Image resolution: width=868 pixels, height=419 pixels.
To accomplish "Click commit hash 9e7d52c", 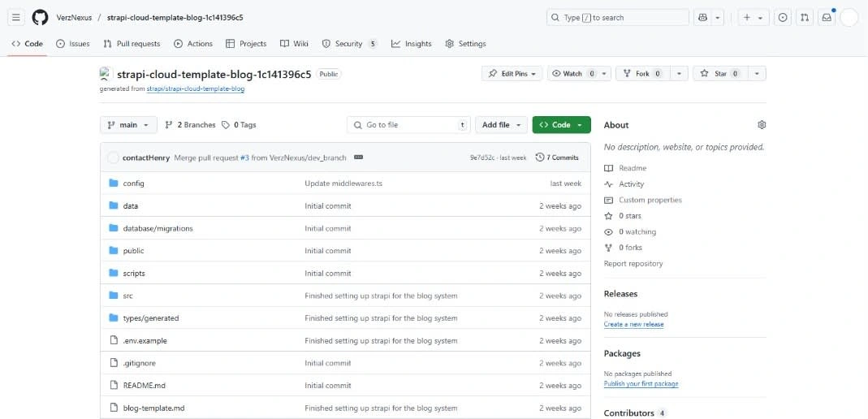I will click(x=482, y=158).
